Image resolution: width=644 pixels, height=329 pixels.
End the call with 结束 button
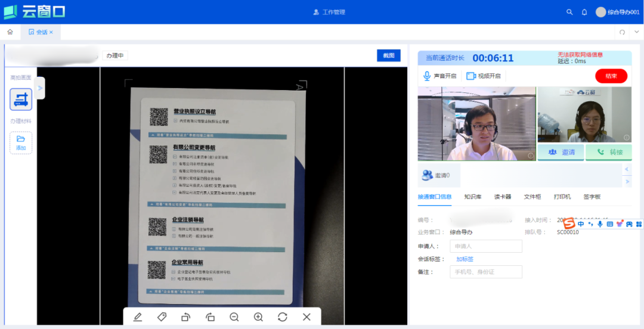tap(611, 76)
